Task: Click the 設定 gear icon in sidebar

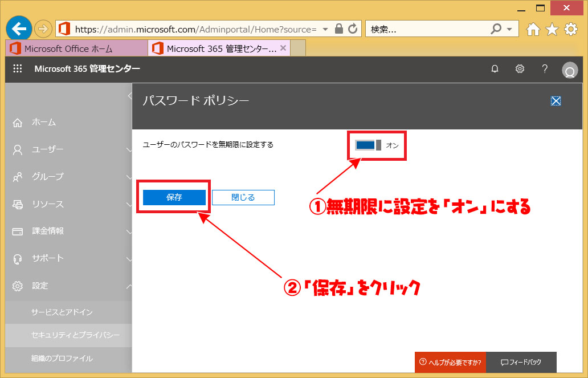Action: pos(18,286)
